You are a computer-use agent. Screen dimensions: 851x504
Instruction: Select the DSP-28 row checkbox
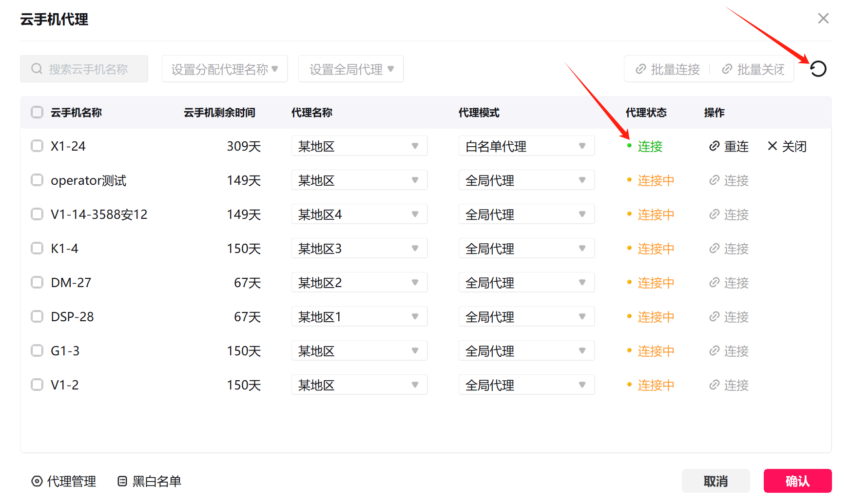pos(37,316)
